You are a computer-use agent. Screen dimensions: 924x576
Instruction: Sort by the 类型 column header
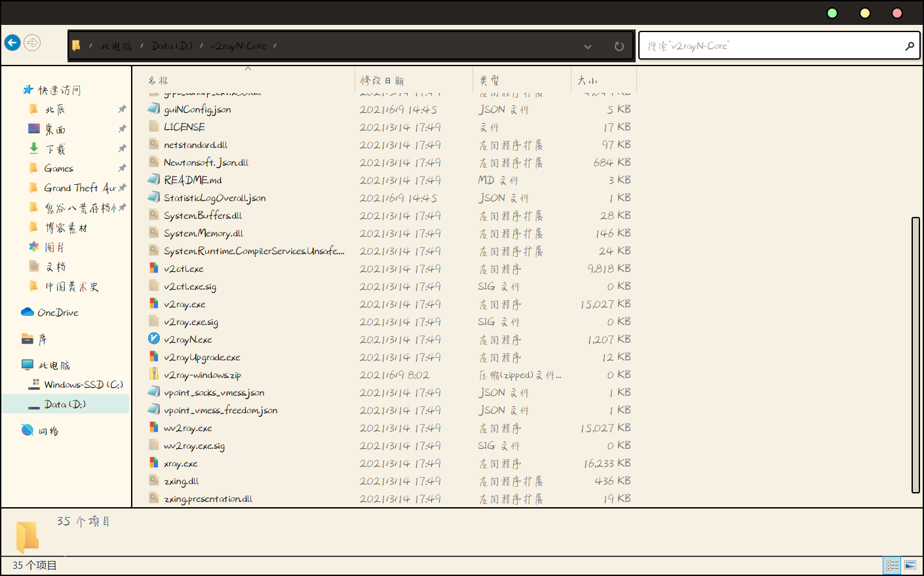tap(489, 80)
